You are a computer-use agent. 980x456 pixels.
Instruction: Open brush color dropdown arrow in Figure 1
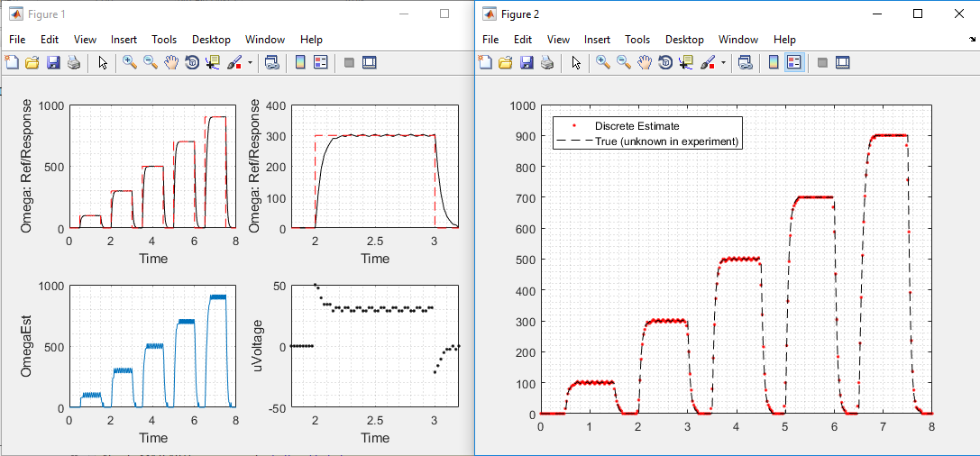point(250,62)
